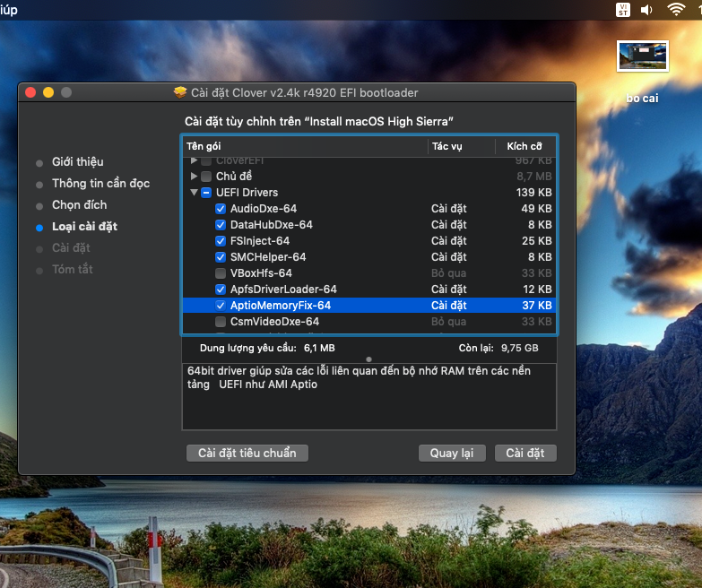The height and width of the screenshot is (588, 702).
Task: Close the Clover installer window
Action: point(30,92)
